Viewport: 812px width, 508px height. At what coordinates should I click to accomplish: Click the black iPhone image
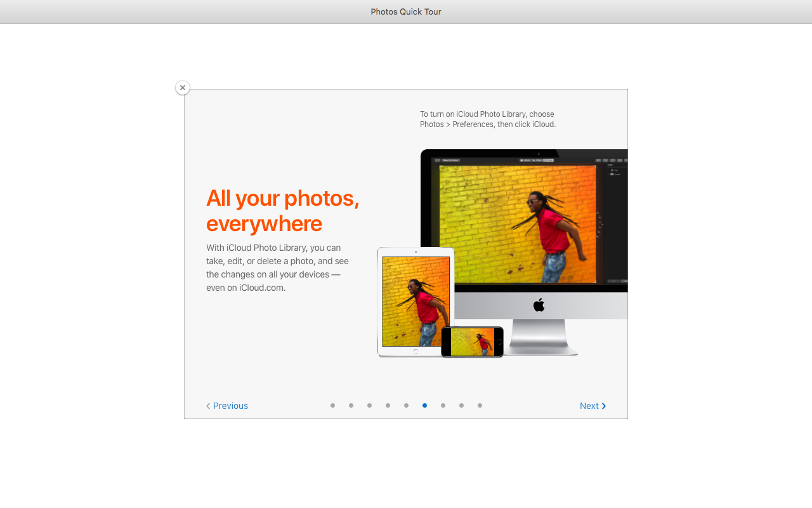tap(472, 342)
